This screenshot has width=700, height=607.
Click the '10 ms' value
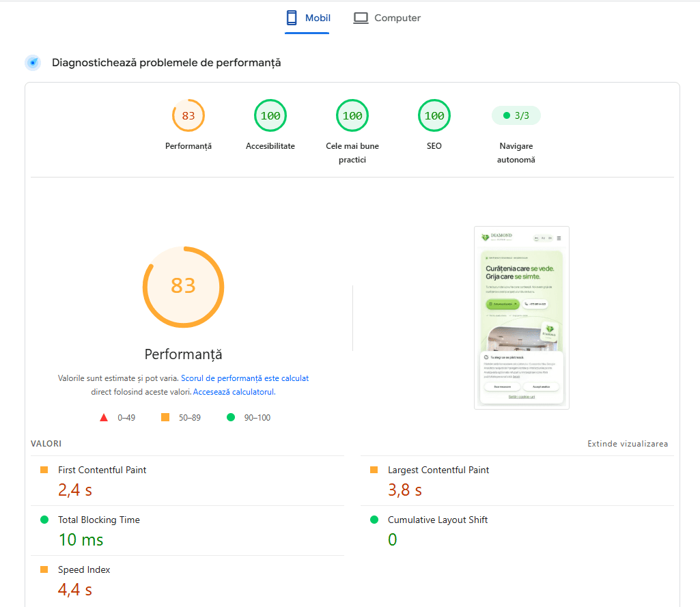(81, 540)
